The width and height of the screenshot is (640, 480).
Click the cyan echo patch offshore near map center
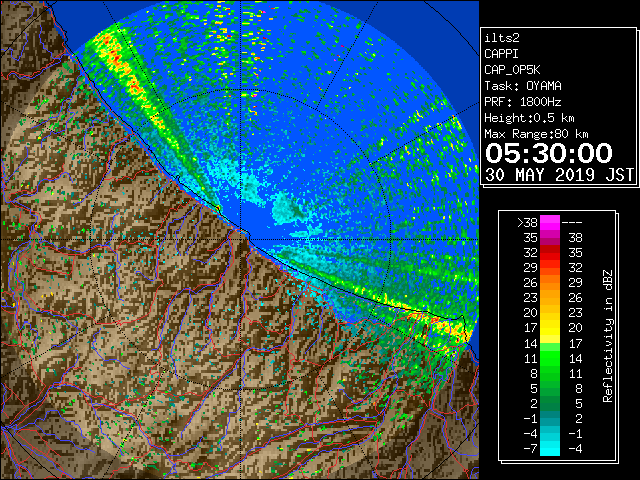pyautogui.click(x=288, y=209)
